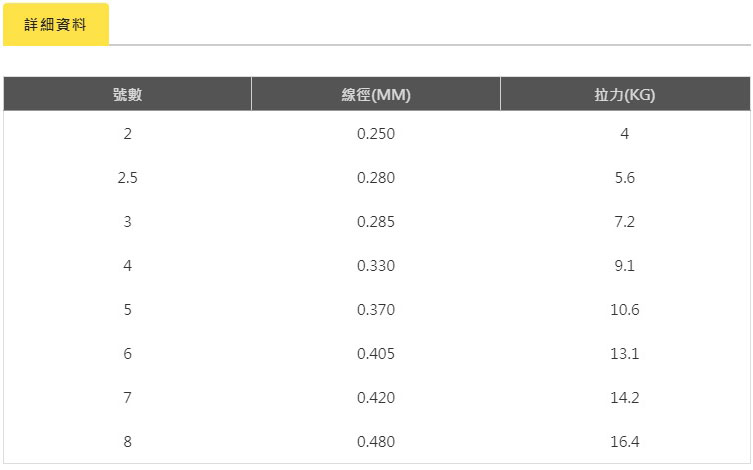The height and width of the screenshot is (470, 753).
Task: Select the 0.480 line diameter cell
Action: click(x=376, y=442)
